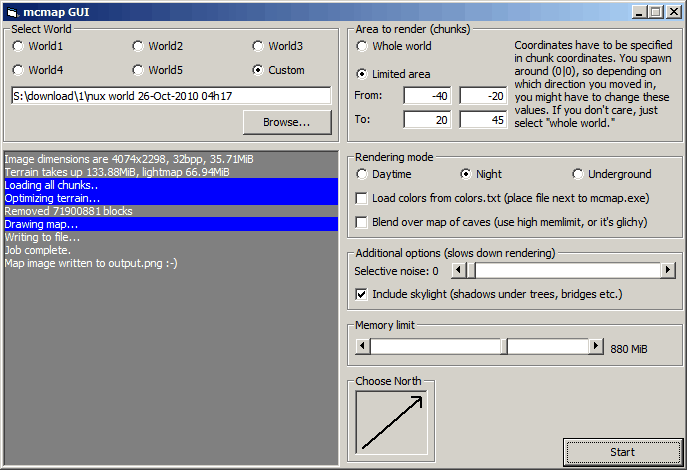Click the 880 MiB memory value
The width and height of the screenshot is (687, 470).
point(629,349)
